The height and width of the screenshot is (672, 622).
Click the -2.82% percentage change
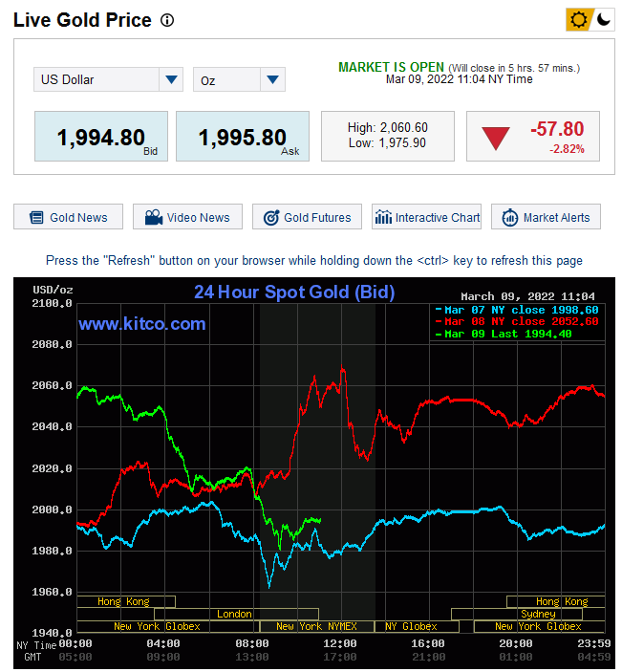tap(568, 149)
